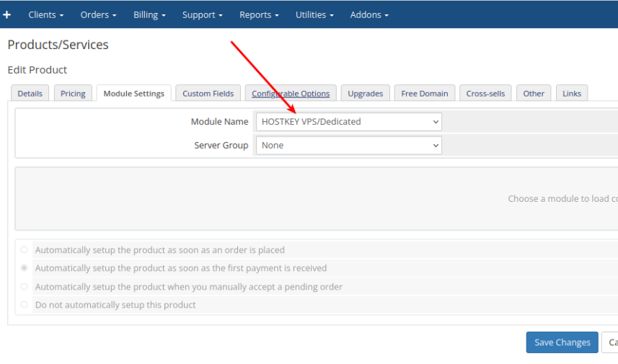
Task: Open the Free Domain tab
Action: coord(424,94)
